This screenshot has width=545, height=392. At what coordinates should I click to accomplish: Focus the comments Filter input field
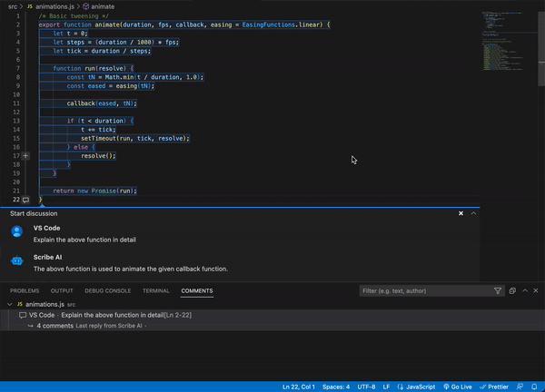[x=426, y=291]
